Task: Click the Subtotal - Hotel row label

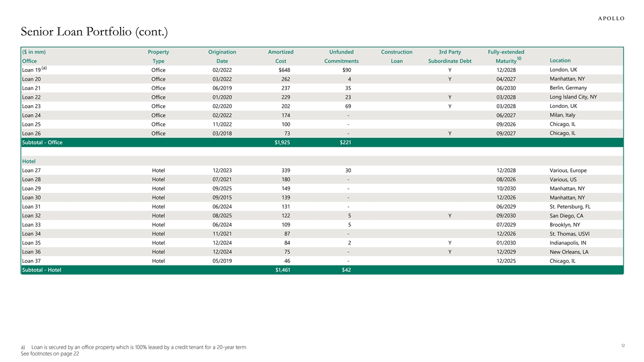Action: click(41, 270)
